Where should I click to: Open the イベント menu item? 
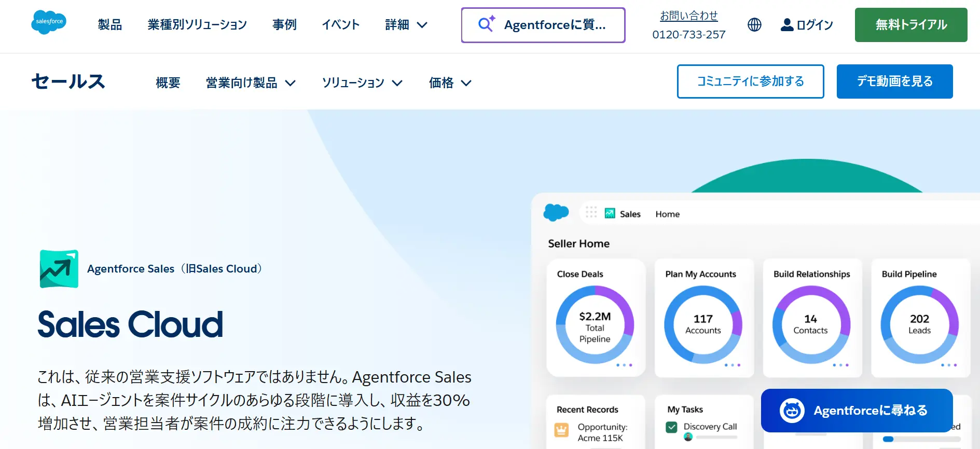341,24
